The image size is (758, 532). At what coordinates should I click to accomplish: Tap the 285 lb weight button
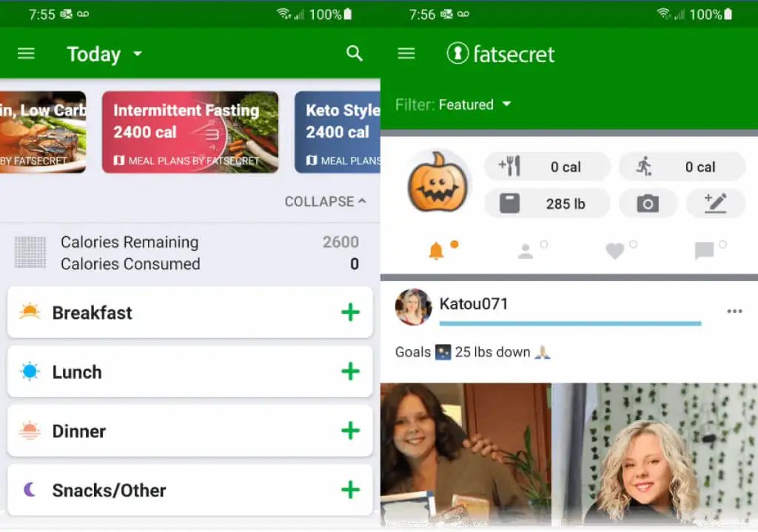click(547, 203)
